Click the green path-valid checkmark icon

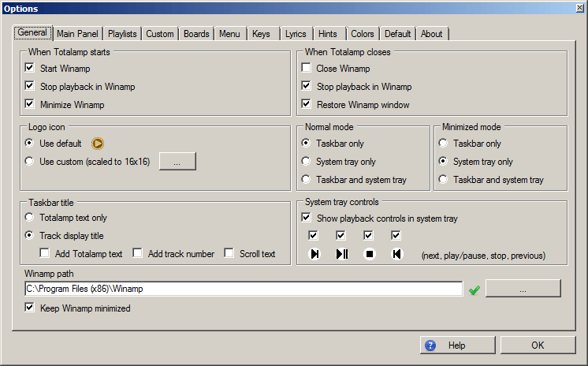474,289
